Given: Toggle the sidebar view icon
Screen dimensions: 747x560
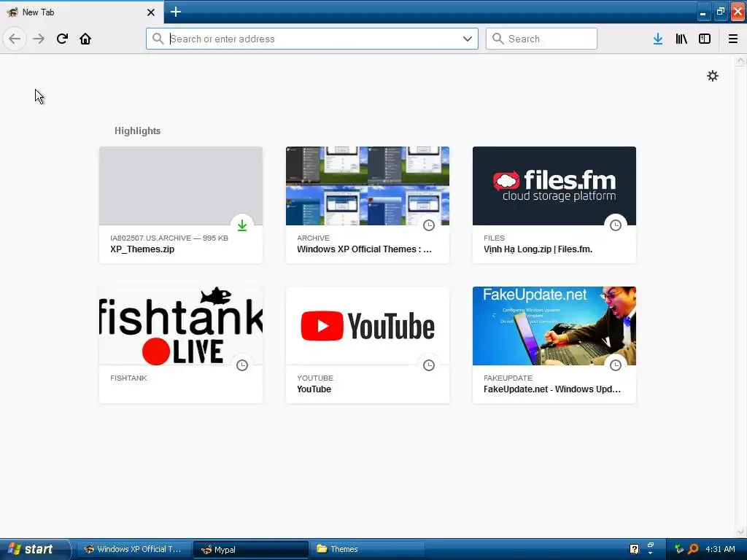Looking at the screenshot, I should click(705, 39).
